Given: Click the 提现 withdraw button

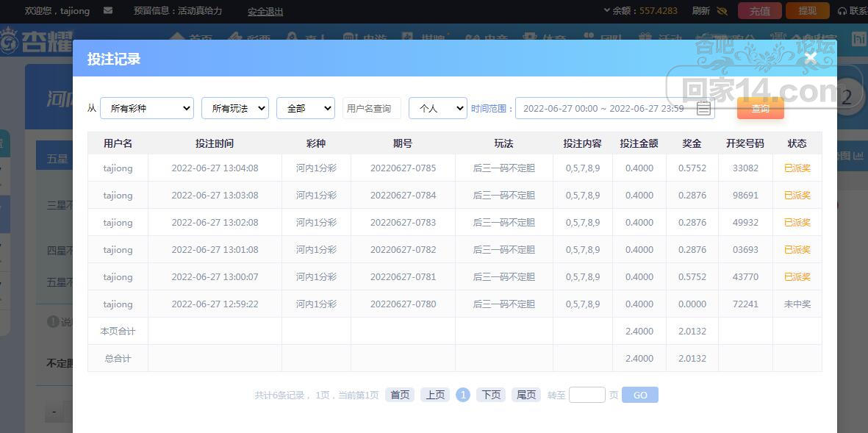Looking at the screenshot, I should pyautogui.click(x=807, y=11).
